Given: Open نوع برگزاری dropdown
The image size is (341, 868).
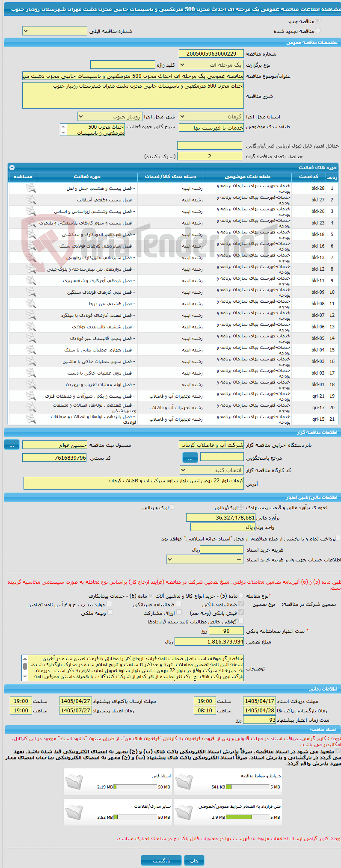Looking at the screenshot, I should pos(211,65).
